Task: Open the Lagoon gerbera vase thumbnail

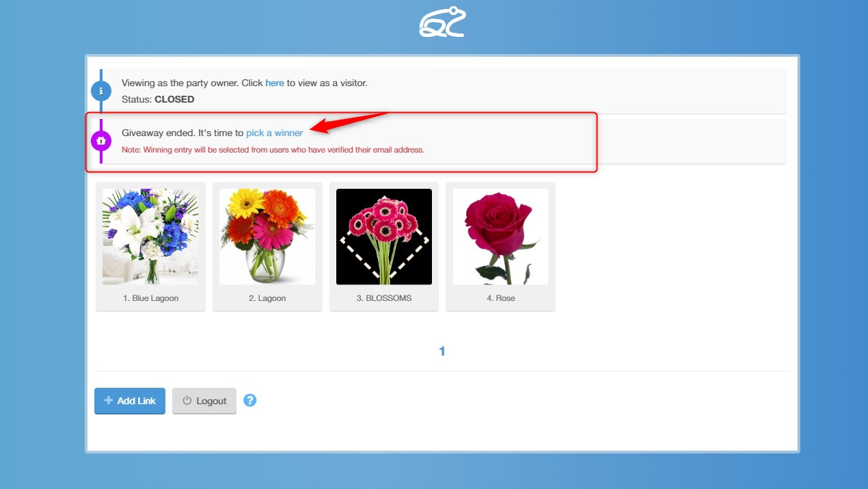Action: [x=267, y=237]
